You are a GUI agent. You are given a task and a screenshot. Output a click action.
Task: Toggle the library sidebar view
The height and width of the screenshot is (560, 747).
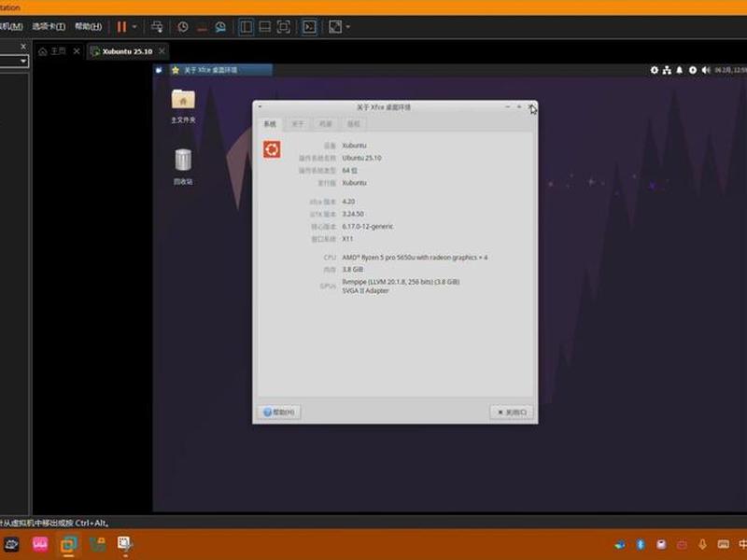pos(247,27)
